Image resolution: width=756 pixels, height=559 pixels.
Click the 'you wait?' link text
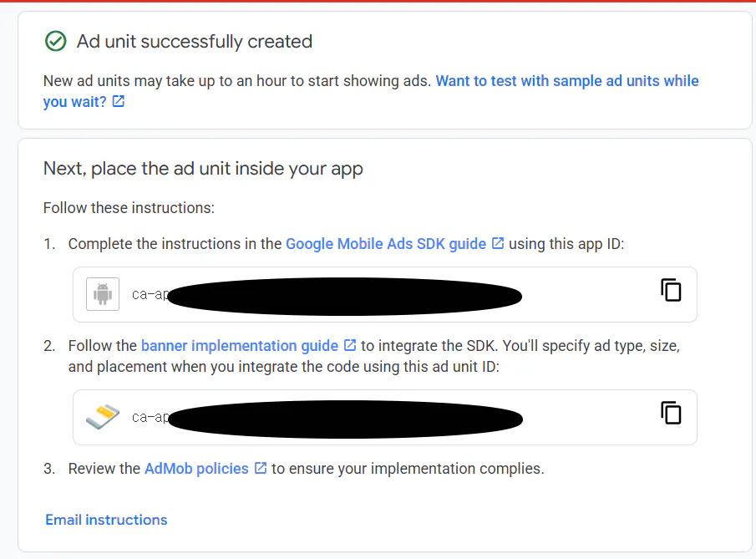point(74,102)
